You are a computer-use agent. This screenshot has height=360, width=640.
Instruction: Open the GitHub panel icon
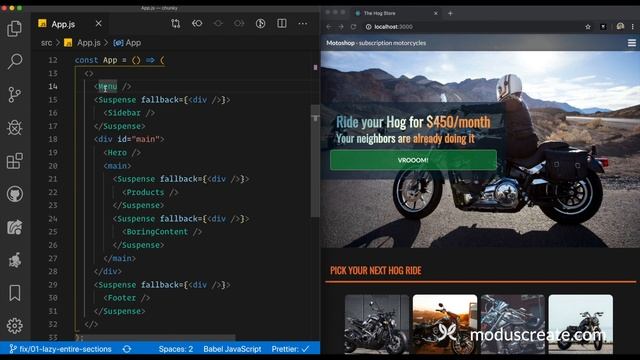15,194
